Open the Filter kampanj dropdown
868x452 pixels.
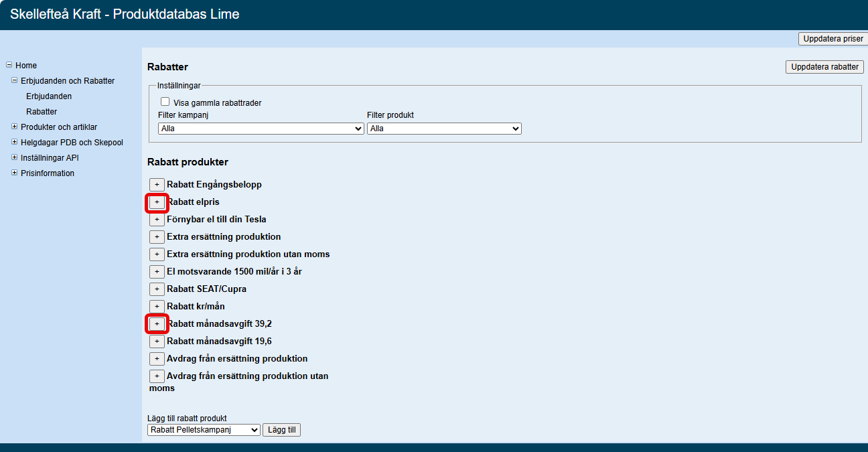(x=261, y=129)
